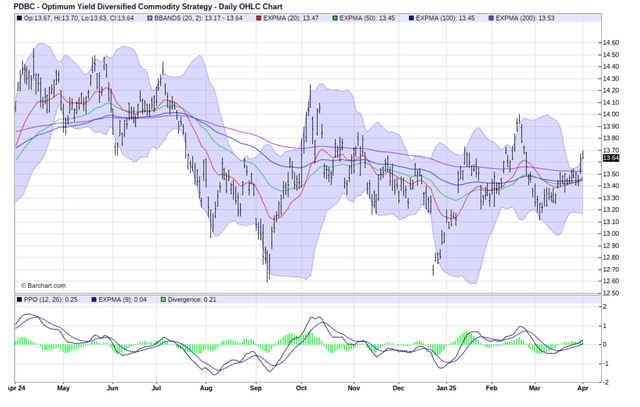
Task: Click the May date axis label
Action: coord(63,388)
